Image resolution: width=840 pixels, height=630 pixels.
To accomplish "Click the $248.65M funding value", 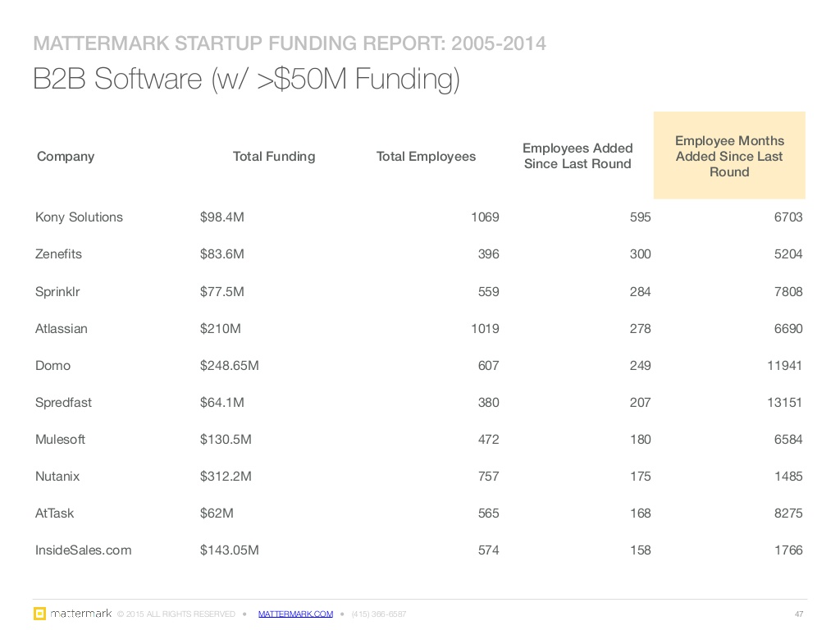I will click(230, 365).
